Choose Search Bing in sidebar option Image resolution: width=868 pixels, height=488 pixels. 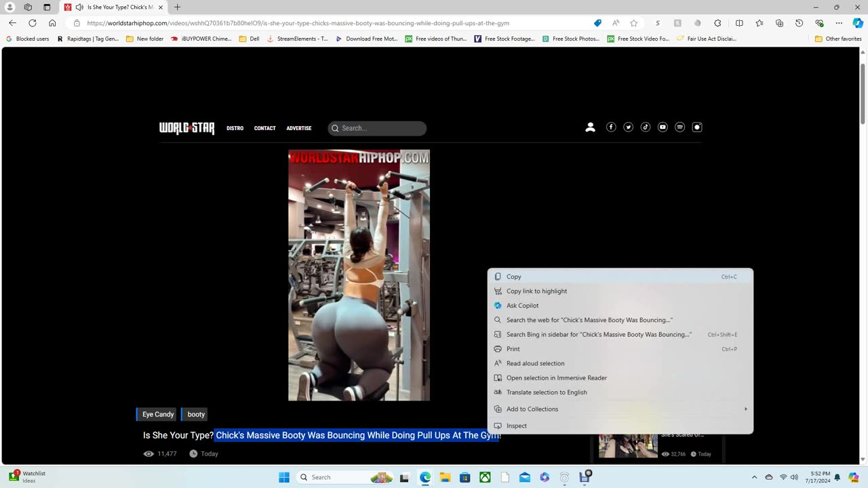(x=620, y=334)
